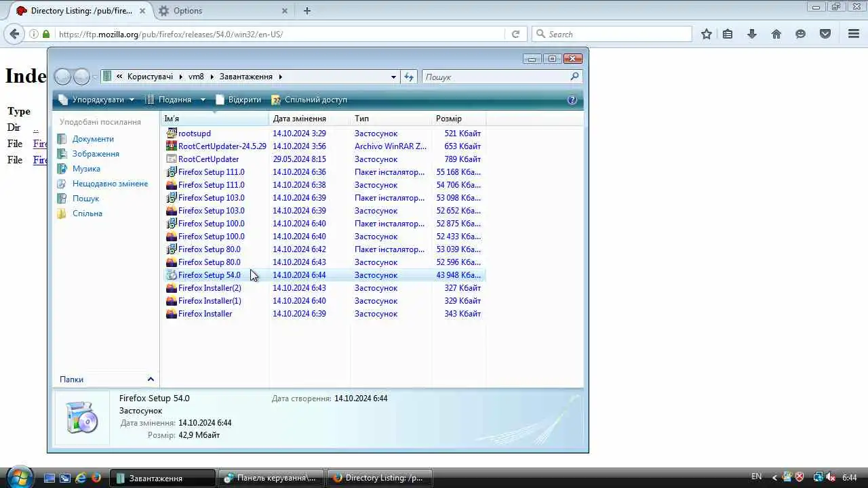The image size is (868, 488).
Task: Reload the page in Firefox
Action: (515, 34)
